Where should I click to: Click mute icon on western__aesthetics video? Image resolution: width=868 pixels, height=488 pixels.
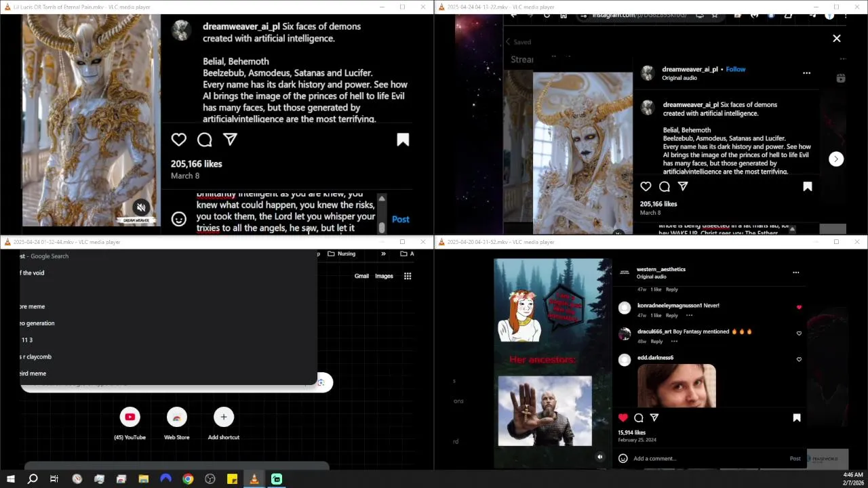pyautogui.click(x=599, y=457)
